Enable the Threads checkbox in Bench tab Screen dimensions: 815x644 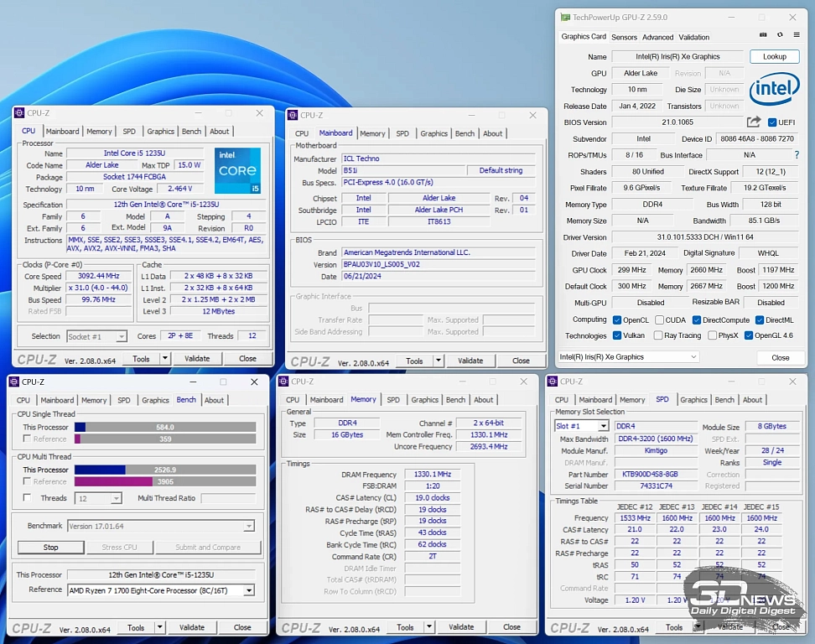(27, 498)
